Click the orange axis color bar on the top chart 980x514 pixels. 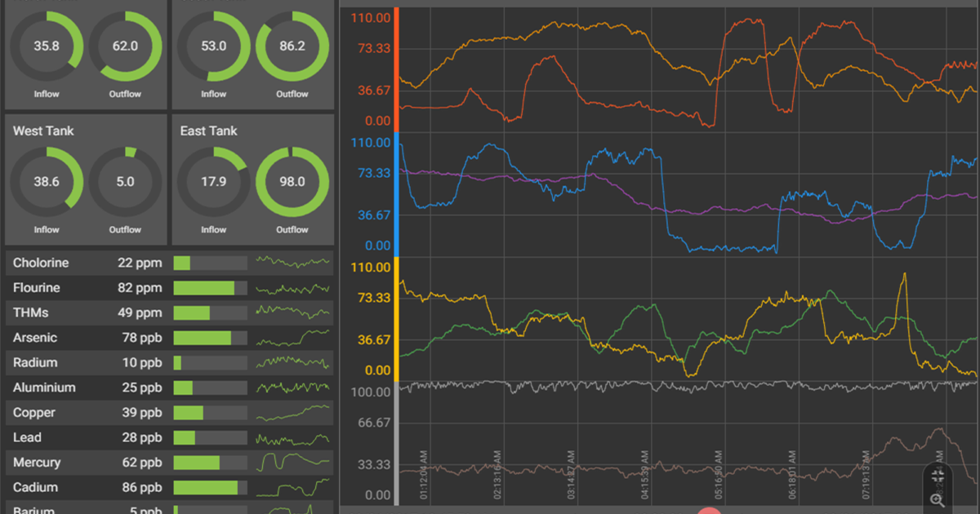[396, 69]
